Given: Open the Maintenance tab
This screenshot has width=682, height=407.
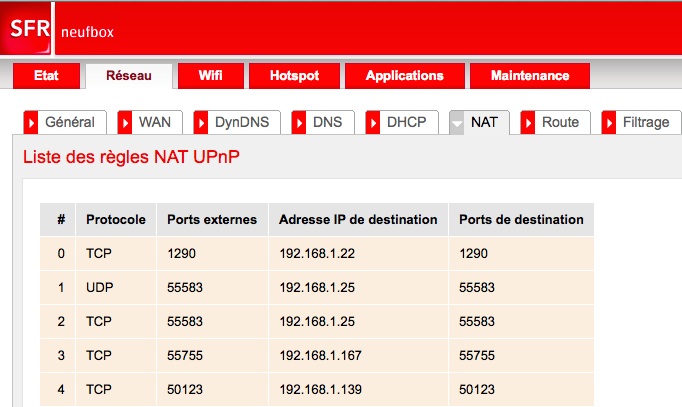Looking at the screenshot, I should [530, 76].
